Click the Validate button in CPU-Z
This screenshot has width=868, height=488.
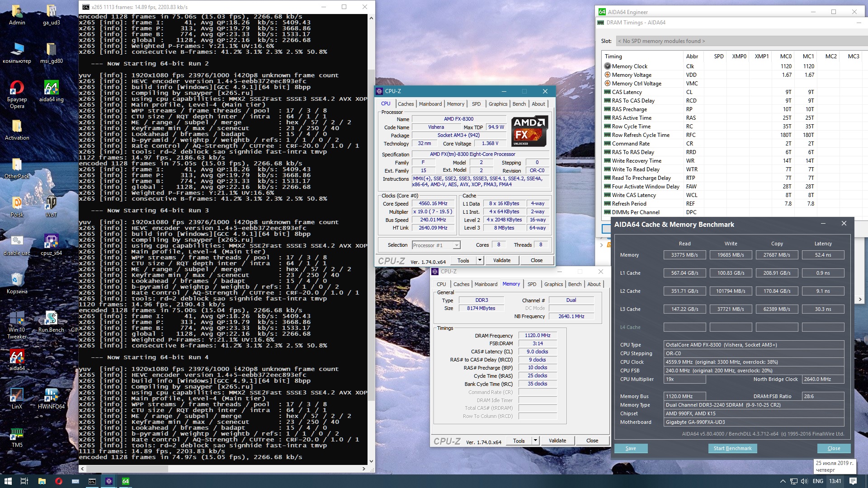point(501,260)
